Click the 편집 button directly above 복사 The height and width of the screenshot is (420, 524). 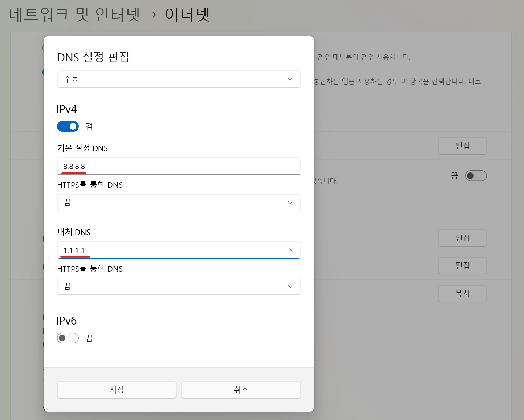tap(462, 266)
